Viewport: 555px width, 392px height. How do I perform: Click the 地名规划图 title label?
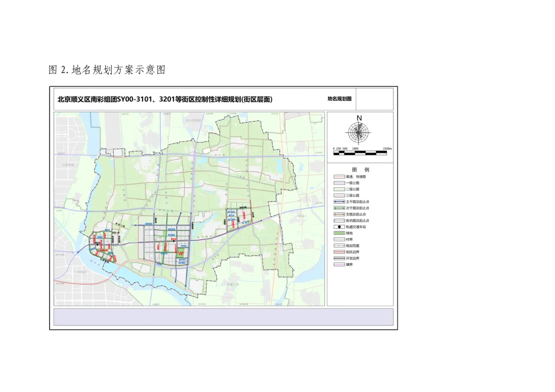click(x=339, y=99)
